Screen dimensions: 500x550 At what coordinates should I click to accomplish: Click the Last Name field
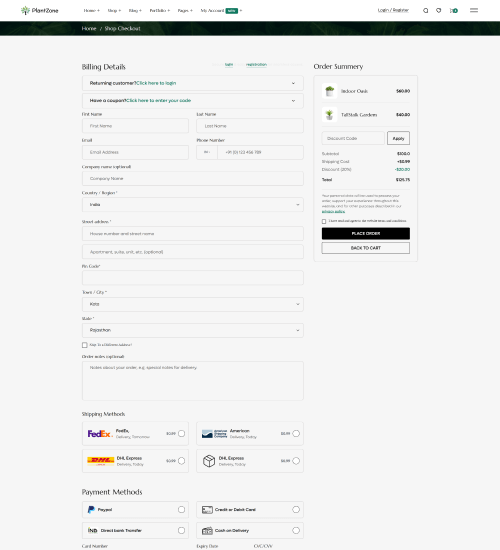(x=250, y=126)
